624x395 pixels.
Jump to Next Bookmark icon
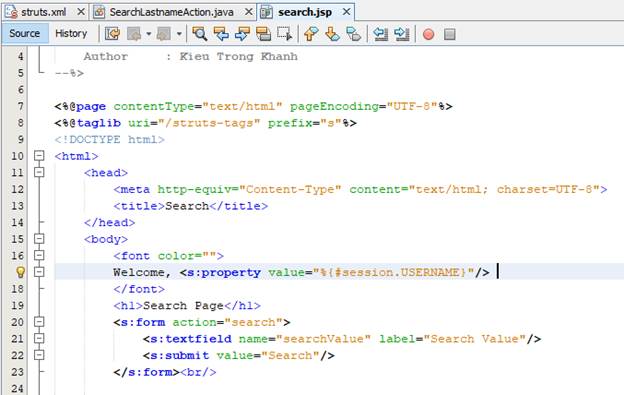pyautogui.click(x=332, y=34)
